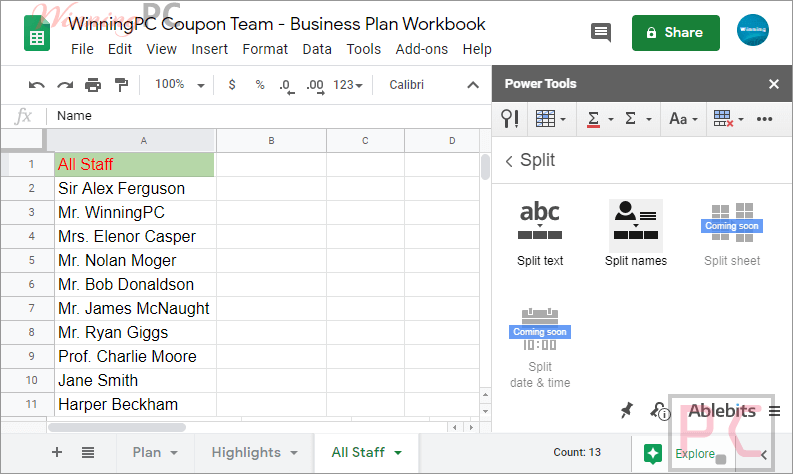The width and height of the screenshot is (793, 474).
Task: Select the Paint format tool
Action: click(x=121, y=85)
